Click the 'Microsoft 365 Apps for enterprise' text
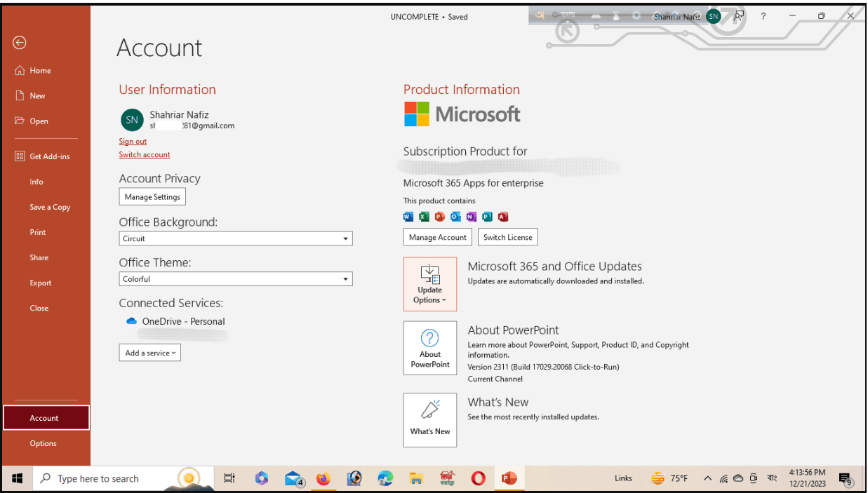The image size is (868, 493). (x=474, y=183)
